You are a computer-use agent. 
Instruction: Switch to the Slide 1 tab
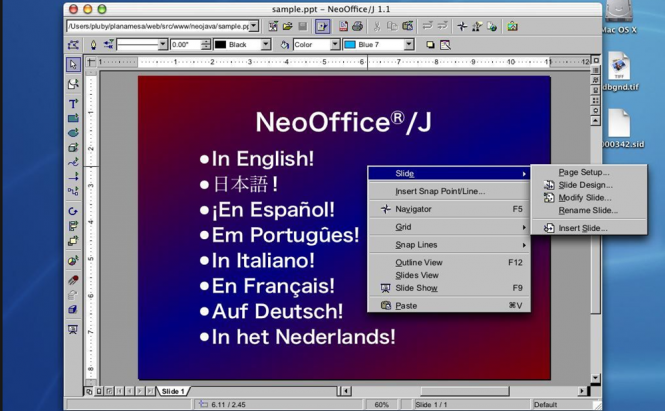pos(173,391)
